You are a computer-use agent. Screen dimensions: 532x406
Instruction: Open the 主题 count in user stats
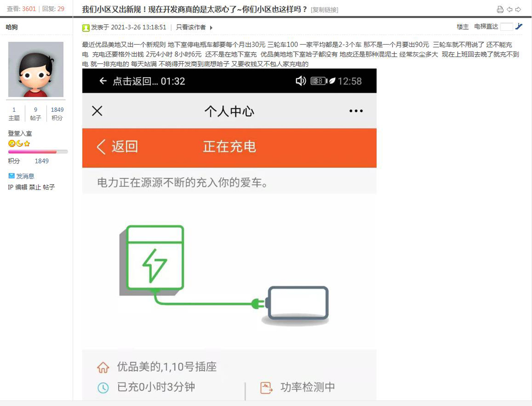14,113
